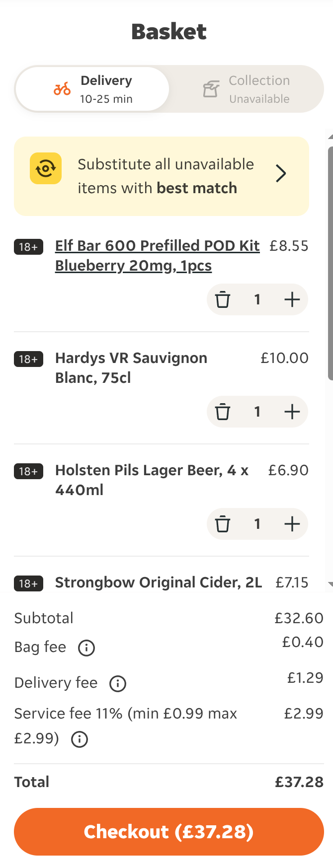
Task: Remove Elf Bar 600 from basket with trash icon
Action: [223, 299]
